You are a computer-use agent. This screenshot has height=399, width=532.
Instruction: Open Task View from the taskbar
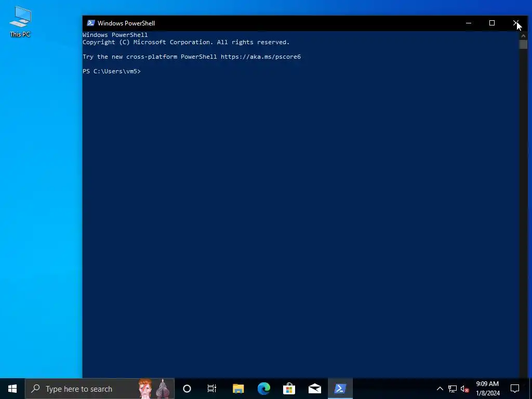tap(212, 389)
